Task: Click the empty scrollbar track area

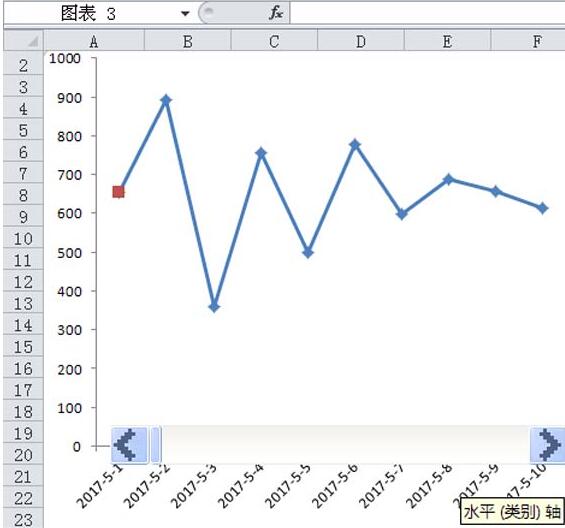Action: pos(345,445)
